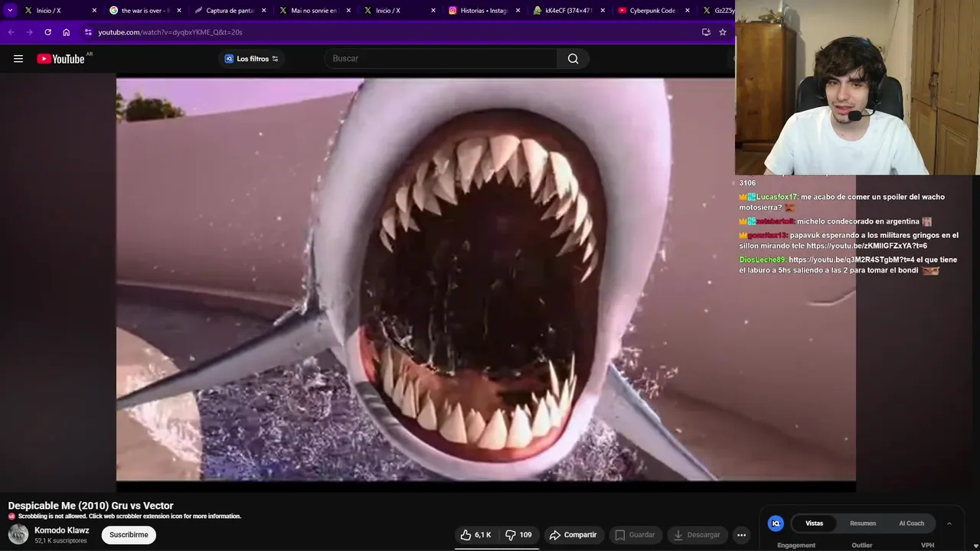
Task: Open Komodo Klawz channel avatar
Action: 18,535
